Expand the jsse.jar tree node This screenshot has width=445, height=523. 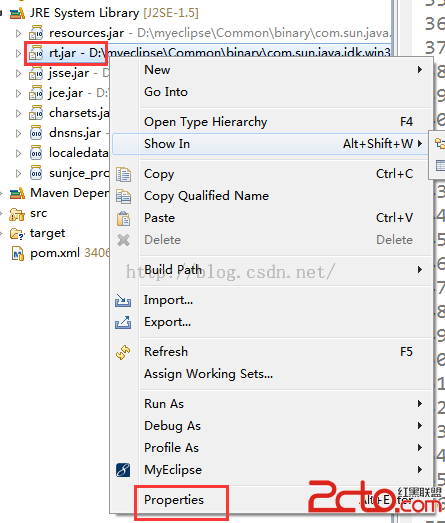pos(19,73)
